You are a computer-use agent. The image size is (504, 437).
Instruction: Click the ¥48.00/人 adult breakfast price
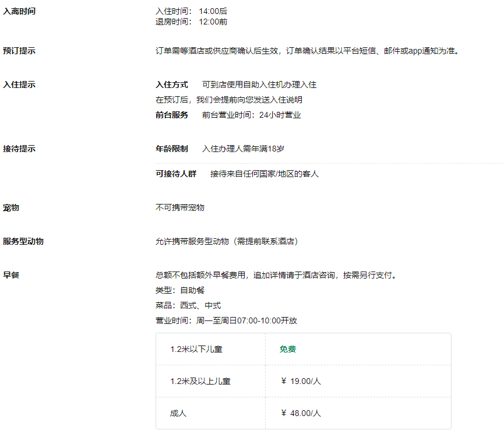click(301, 413)
